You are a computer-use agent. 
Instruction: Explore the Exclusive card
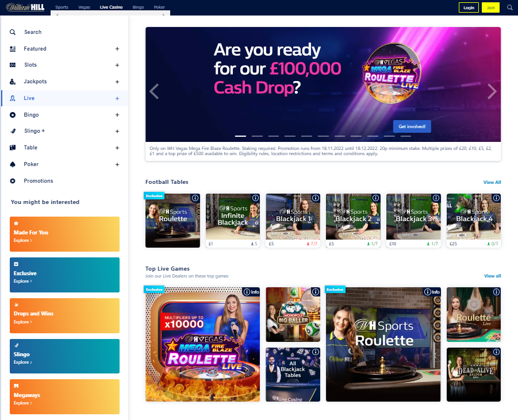click(x=65, y=275)
